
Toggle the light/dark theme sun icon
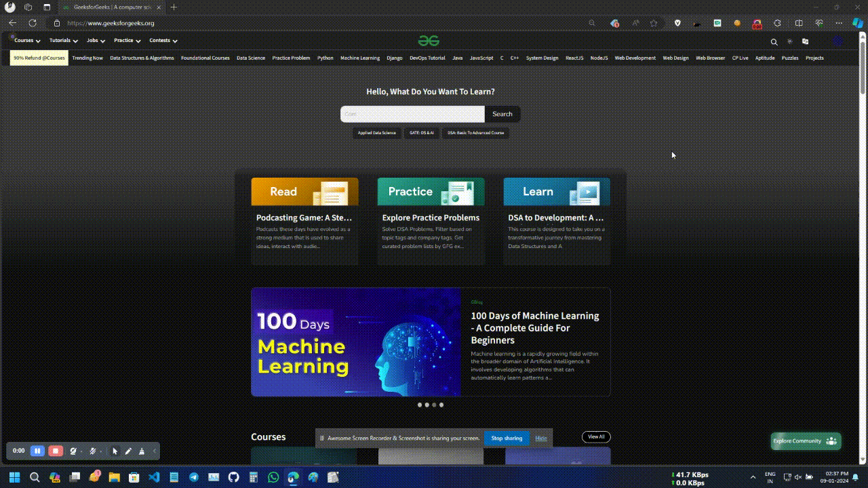click(x=790, y=41)
